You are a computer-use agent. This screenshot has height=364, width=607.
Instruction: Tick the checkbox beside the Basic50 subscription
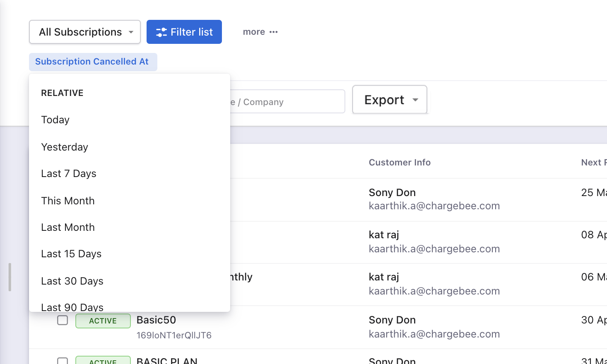(x=63, y=320)
